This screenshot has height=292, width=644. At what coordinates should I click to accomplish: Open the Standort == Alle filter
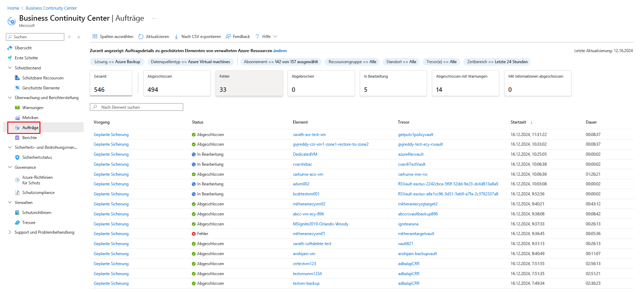(401, 62)
